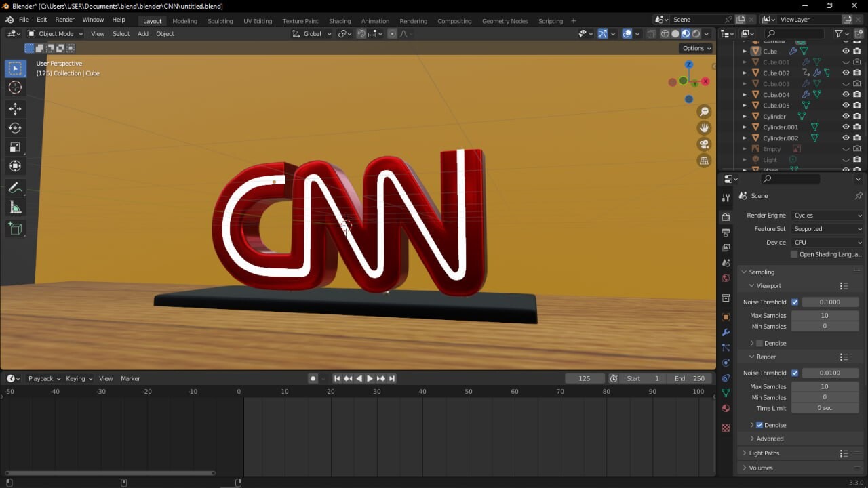Open Render Properties tab
The height and width of the screenshot is (488, 868).
tap(726, 216)
